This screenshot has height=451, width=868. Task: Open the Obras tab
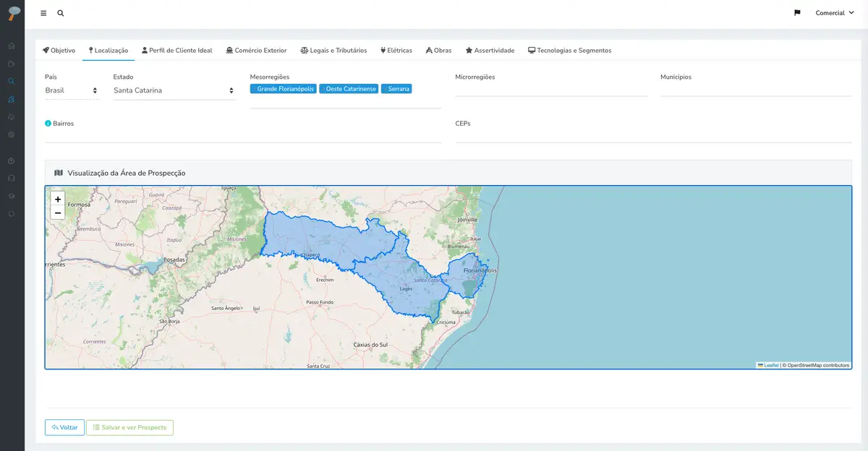point(439,51)
